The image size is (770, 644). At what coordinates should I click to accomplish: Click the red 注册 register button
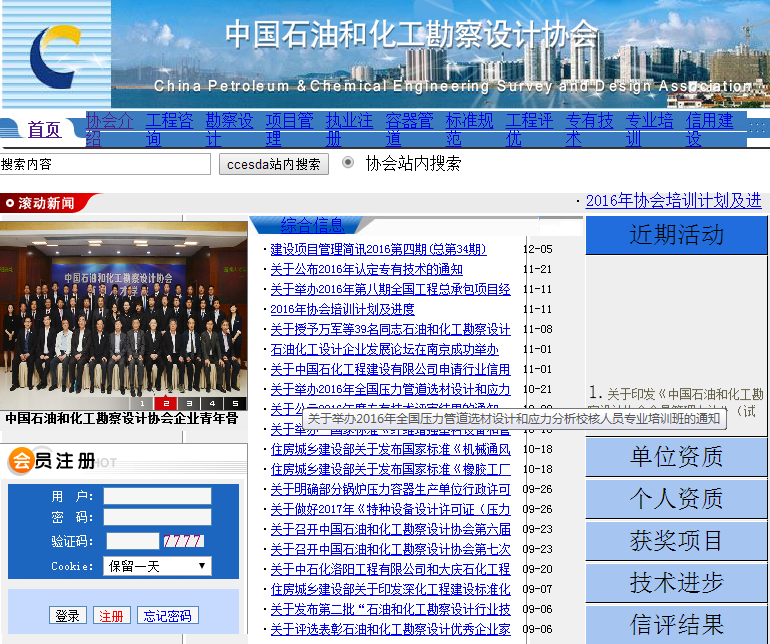(111, 616)
